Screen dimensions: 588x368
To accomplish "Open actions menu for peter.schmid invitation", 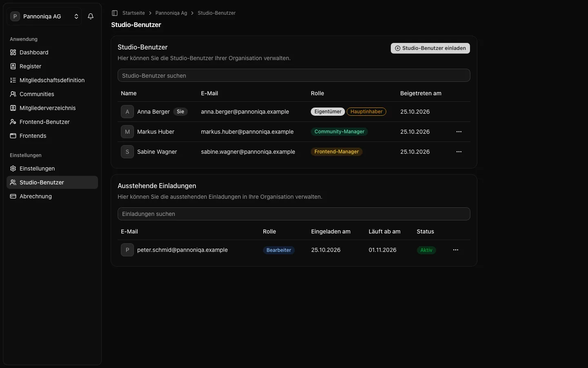I will tap(456, 250).
